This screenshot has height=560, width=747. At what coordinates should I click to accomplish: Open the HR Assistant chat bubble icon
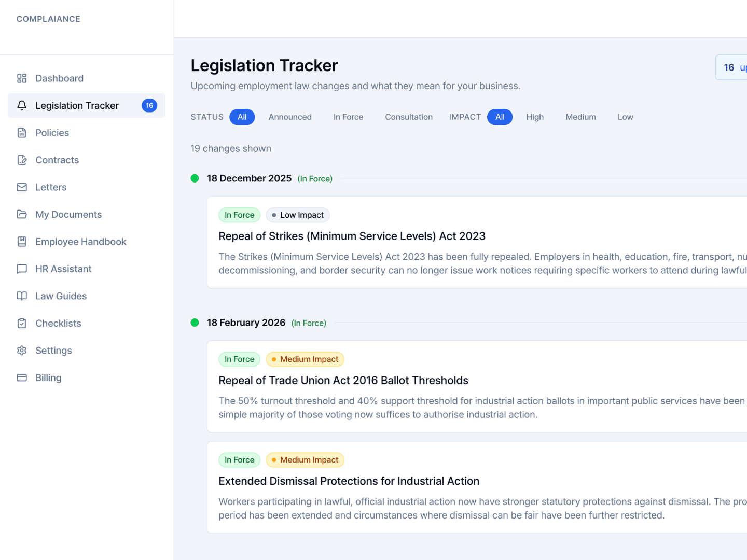pos(22,269)
